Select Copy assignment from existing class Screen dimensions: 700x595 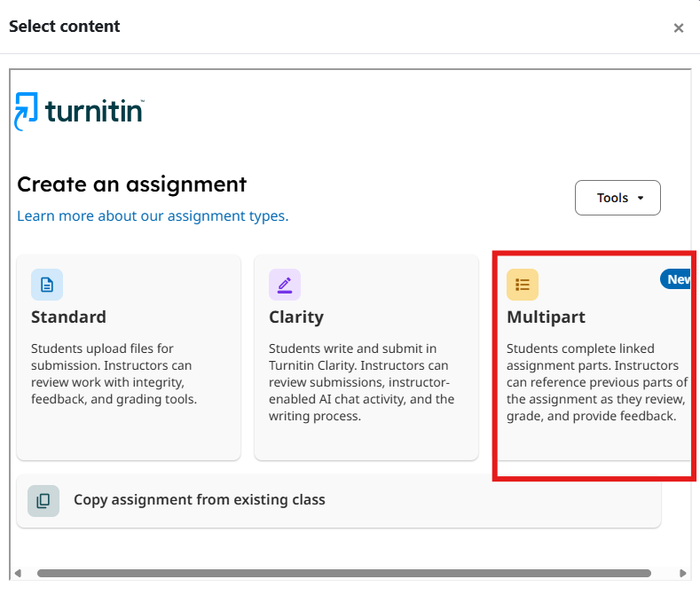(x=339, y=501)
